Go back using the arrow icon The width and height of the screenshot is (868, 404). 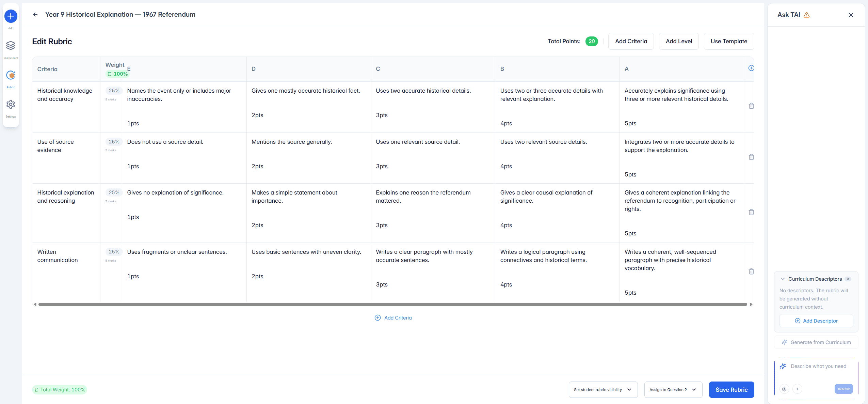[35, 14]
